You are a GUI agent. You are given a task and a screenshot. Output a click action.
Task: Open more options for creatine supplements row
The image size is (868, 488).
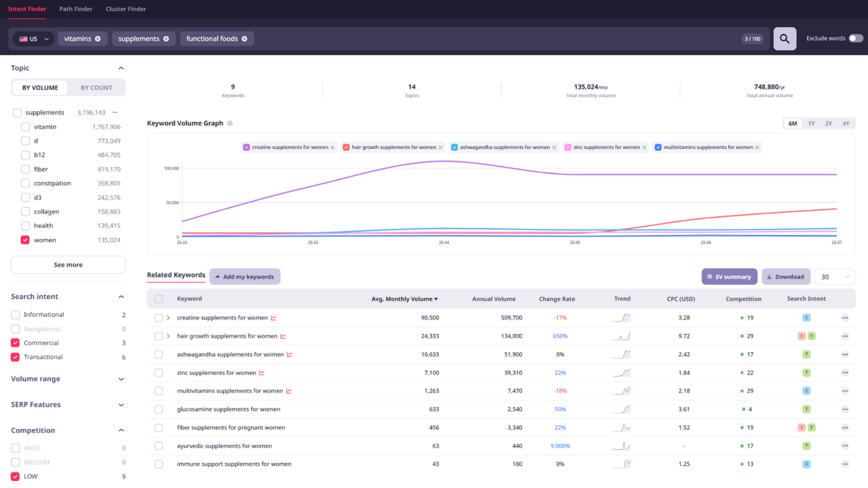pos(845,318)
